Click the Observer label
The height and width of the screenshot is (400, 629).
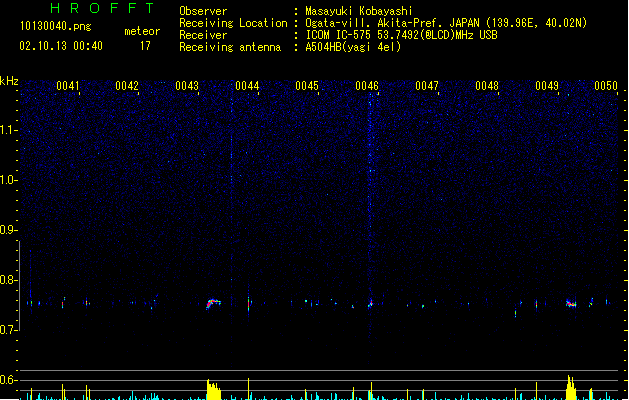point(203,11)
